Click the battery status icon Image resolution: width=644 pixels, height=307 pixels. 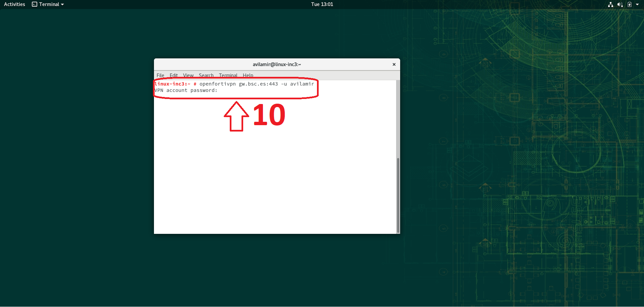point(630,4)
